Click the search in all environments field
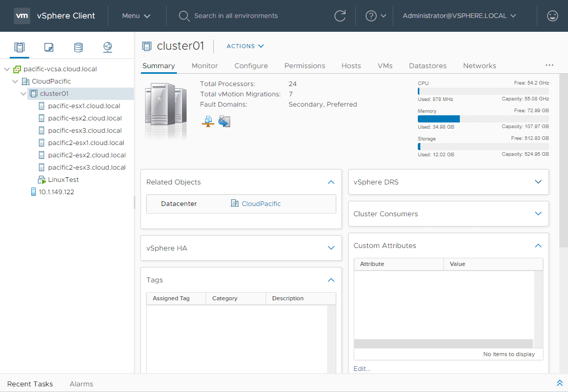The height and width of the screenshot is (392, 568). 236,16
